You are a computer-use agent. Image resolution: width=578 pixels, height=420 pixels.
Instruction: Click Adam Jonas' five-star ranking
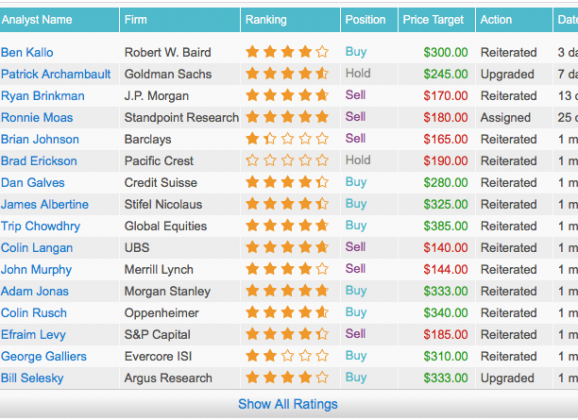pos(287,291)
